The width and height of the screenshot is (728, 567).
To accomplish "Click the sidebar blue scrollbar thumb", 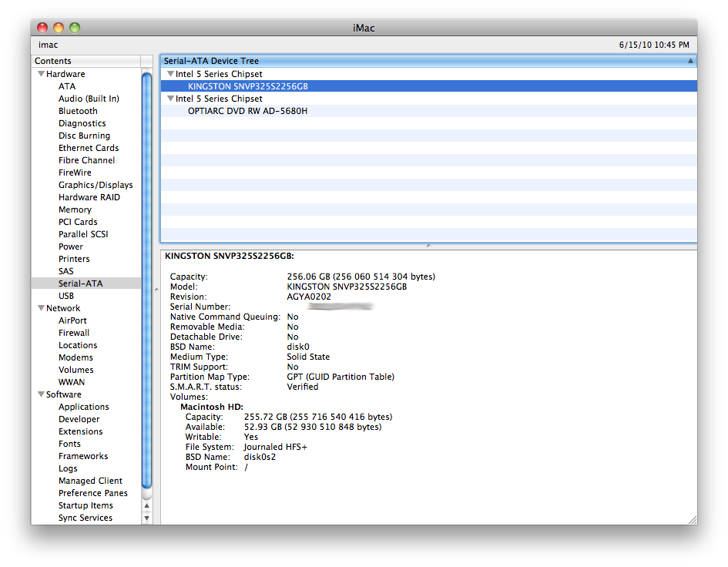I will coord(146,280).
